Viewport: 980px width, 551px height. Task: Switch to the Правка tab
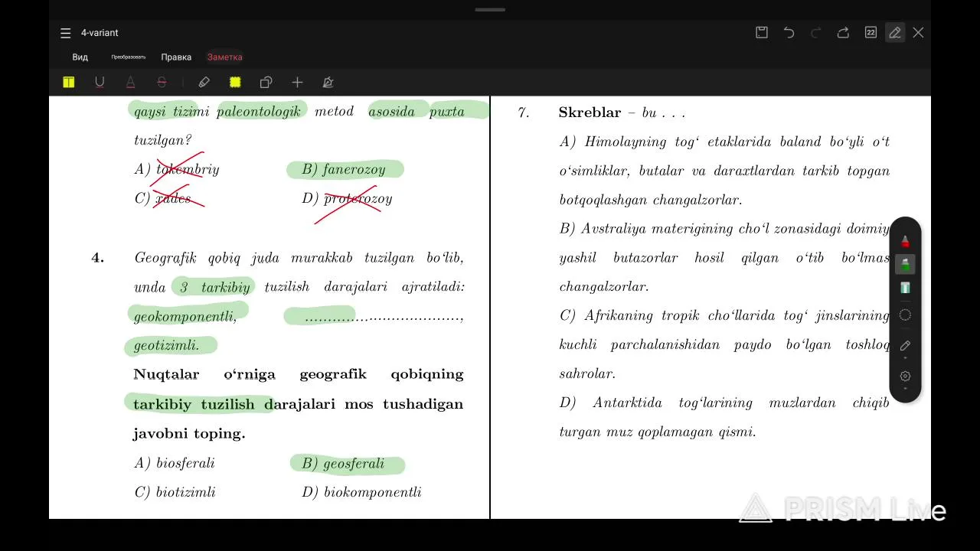[x=176, y=57]
